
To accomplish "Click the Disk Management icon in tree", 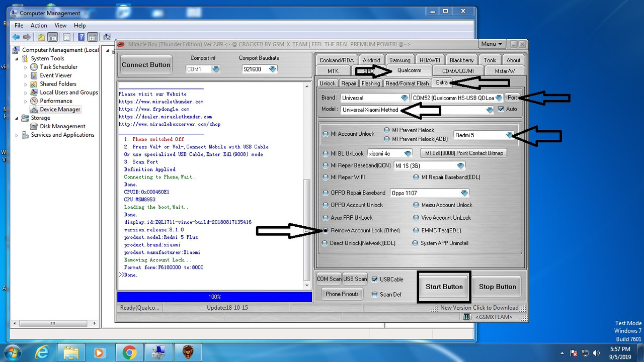I will pyautogui.click(x=34, y=126).
